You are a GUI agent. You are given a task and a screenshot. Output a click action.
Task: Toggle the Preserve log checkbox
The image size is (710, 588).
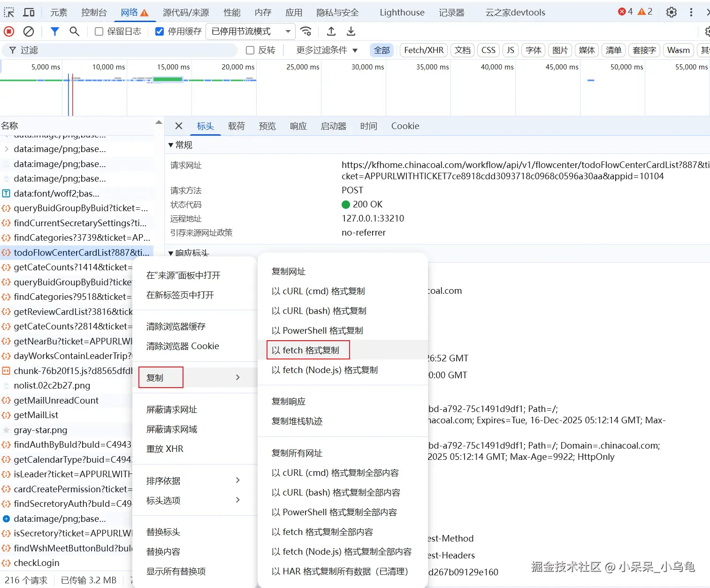coord(99,31)
